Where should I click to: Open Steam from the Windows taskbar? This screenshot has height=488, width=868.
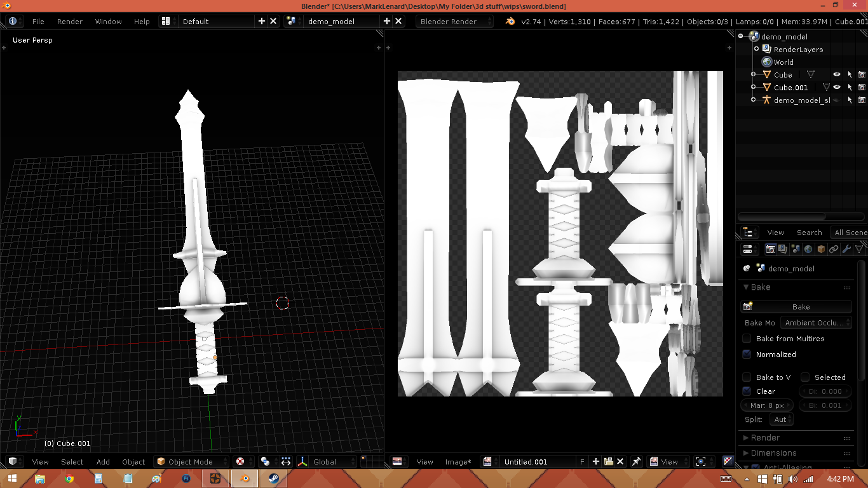[x=273, y=478]
